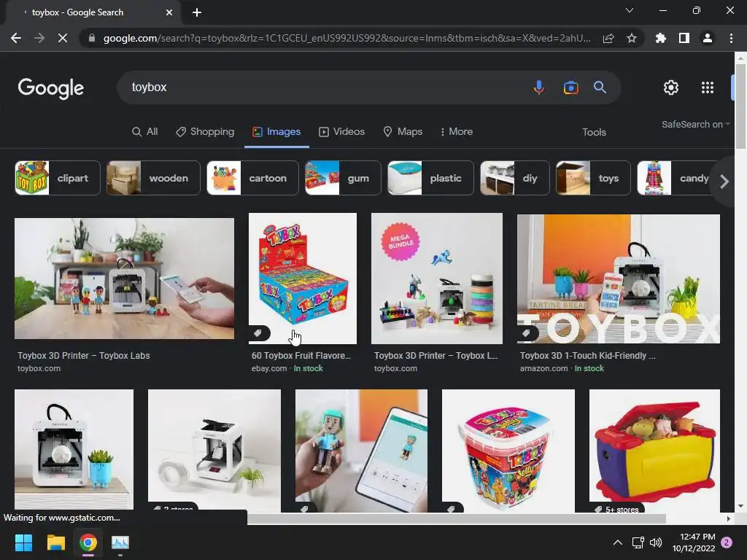Image resolution: width=747 pixels, height=560 pixels.
Task: Go back to previous page
Action: pyautogui.click(x=16, y=38)
